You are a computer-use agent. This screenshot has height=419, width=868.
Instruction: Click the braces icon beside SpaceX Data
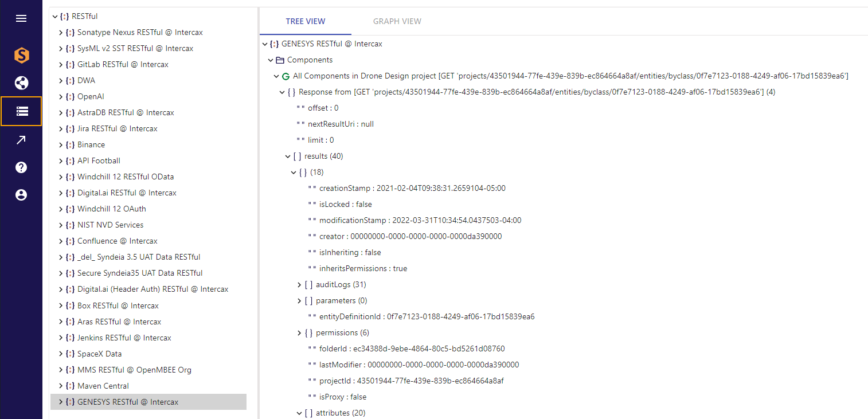point(71,354)
